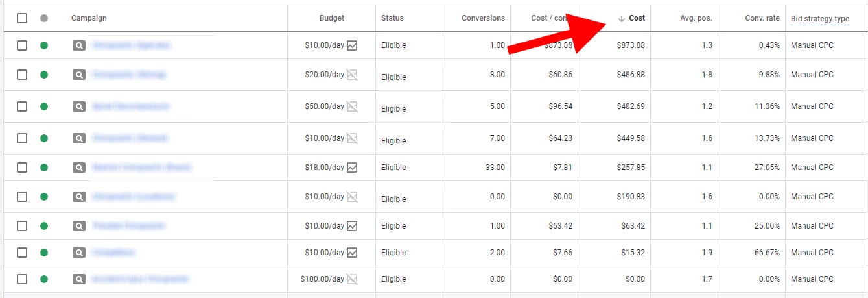Viewport: 868px width, 298px height.
Task: Click the $96.54 cost per conversion cell
Action: (560, 106)
